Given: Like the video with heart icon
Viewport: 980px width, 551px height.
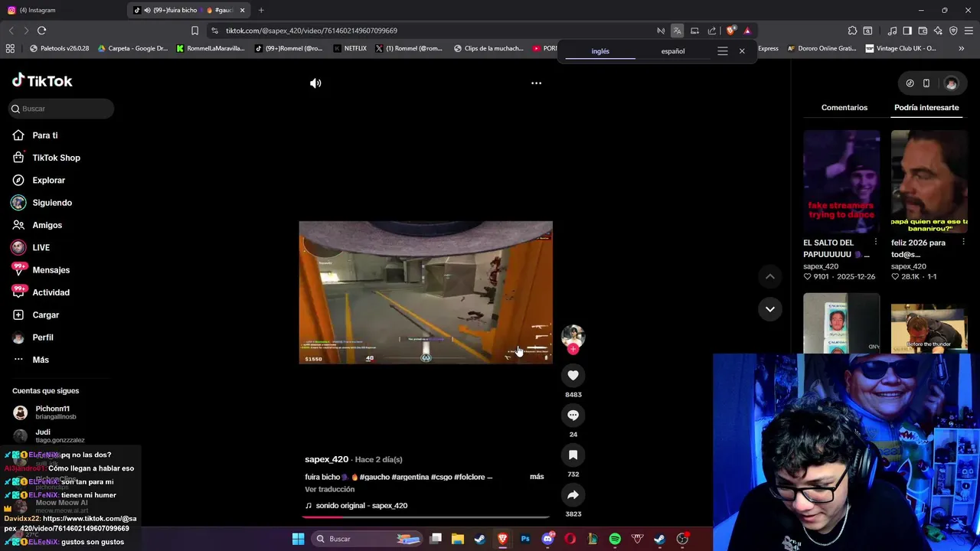Looking at the screenshot, I should point(573,375).
